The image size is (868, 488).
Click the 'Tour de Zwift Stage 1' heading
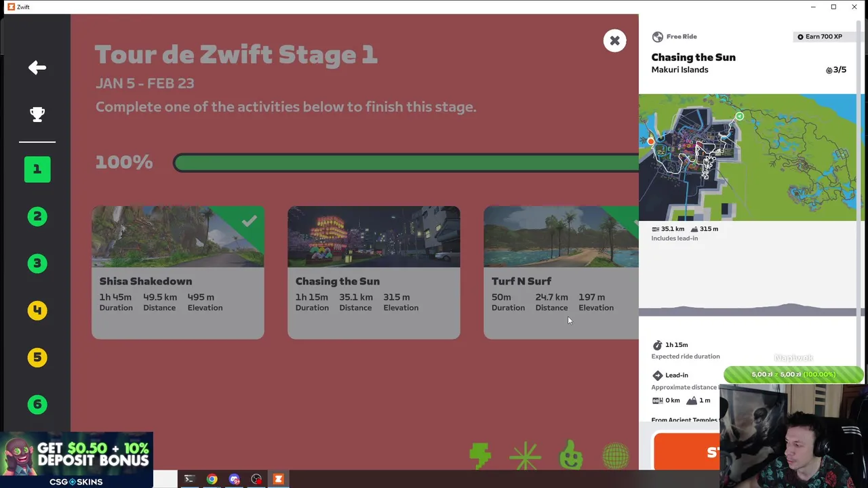pyautogui.click(x=235, y=54)
